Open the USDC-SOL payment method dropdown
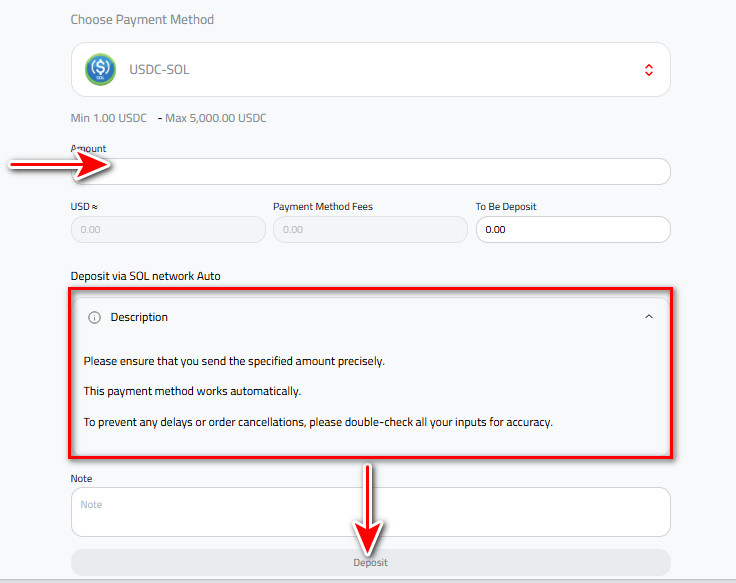The image size is (736, 583). pos(370,69)
